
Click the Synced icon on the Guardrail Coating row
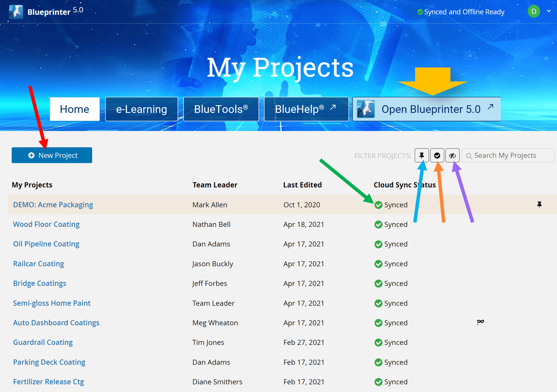(378, 343)
